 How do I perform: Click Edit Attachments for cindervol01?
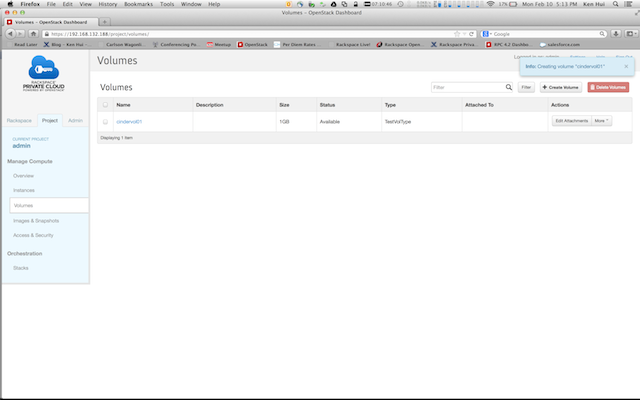pos(571,120)
